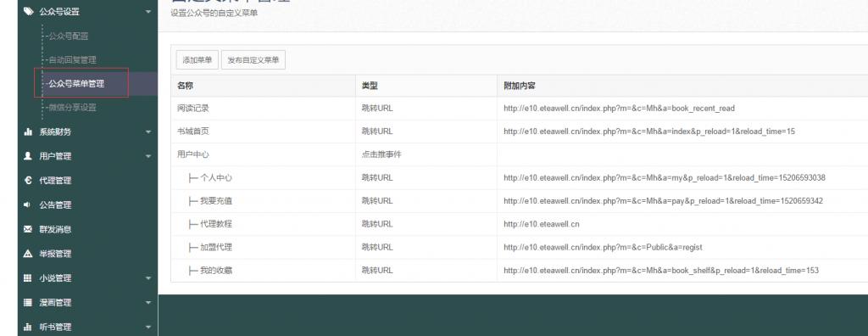Select the 用户中心 menu row name
868x336 pixels.
click(x=193, y=154)
